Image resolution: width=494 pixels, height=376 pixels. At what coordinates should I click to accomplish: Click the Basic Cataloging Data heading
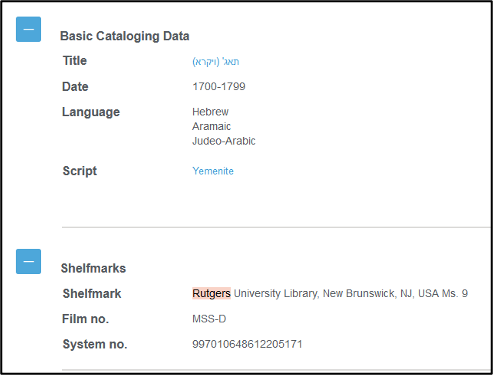tap(125, 36)
